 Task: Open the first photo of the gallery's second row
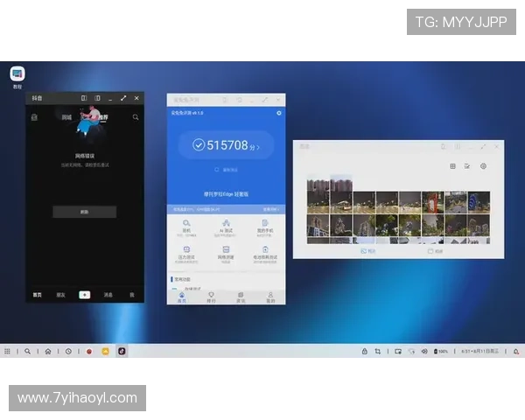pyautogui.click(x=318, y=226)
